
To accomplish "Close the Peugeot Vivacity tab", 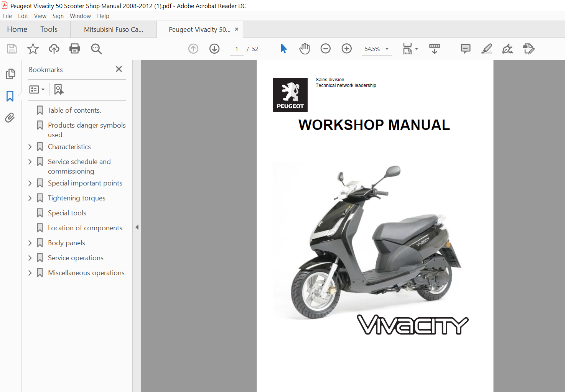I will pos(237,29).
